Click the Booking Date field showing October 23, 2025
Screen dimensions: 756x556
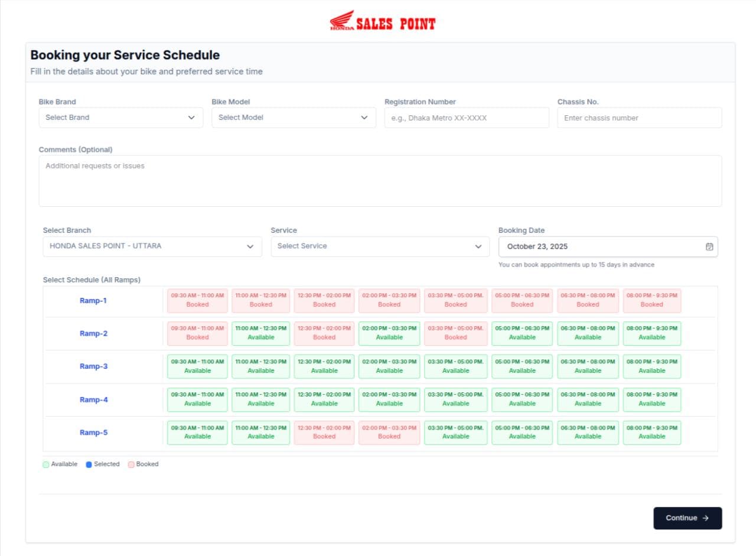[x=608, y=246]
